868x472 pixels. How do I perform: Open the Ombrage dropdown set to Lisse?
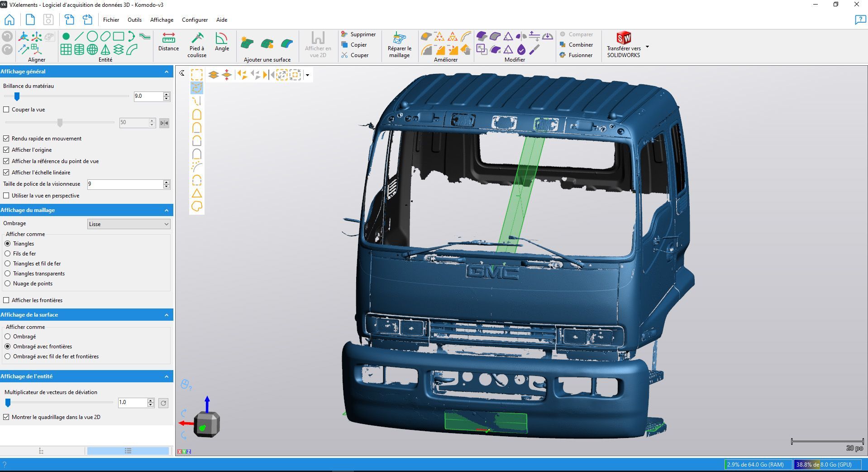coord(129,224)
